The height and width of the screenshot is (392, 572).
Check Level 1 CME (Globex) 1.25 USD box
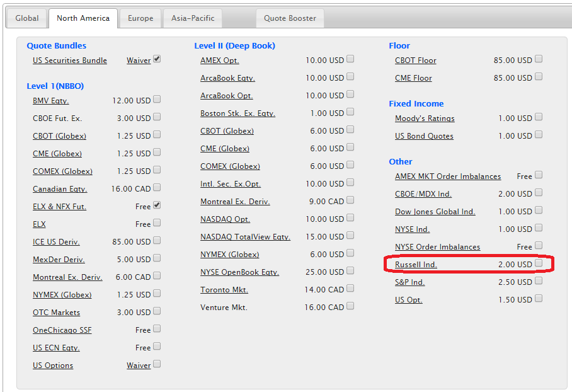coord(157,152)
